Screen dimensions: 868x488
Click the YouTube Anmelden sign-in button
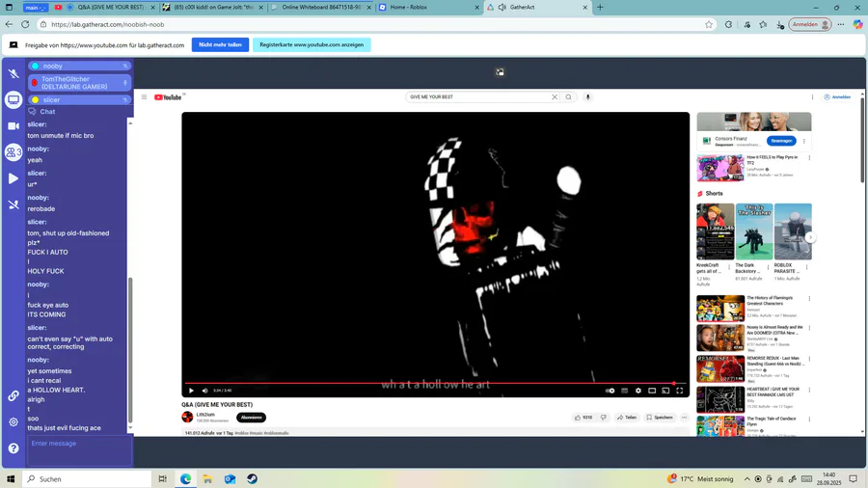837,96
